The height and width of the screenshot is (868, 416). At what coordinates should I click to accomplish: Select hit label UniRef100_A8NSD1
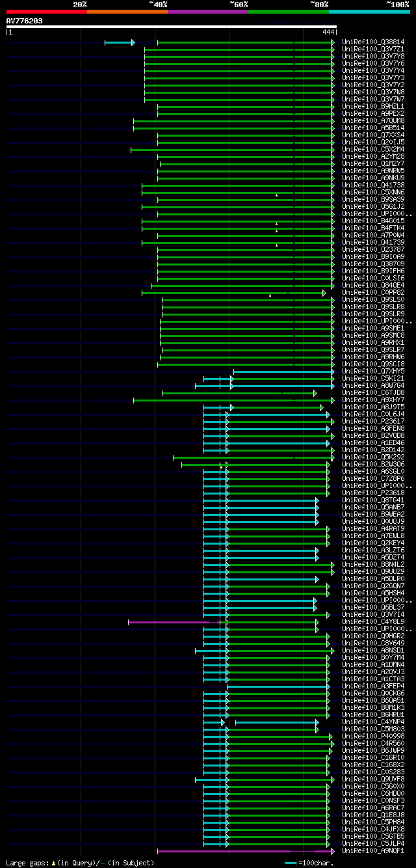tap(373, 650)
